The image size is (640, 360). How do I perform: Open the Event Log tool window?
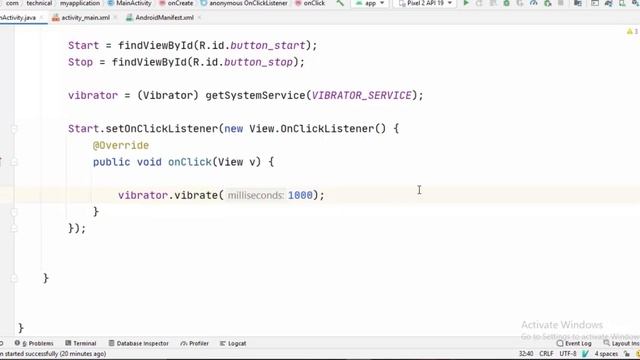click(x=574, y=343)
